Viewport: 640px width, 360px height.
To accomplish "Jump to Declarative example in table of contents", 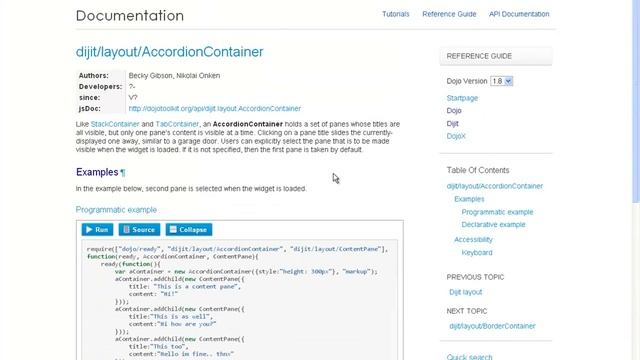I will (493, 224).
